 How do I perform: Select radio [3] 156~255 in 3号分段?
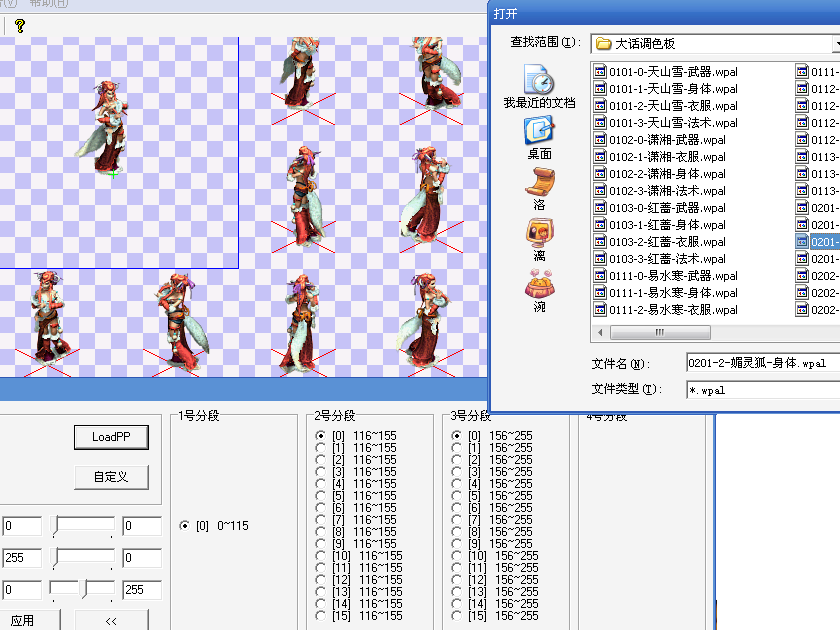pos(456,472)
